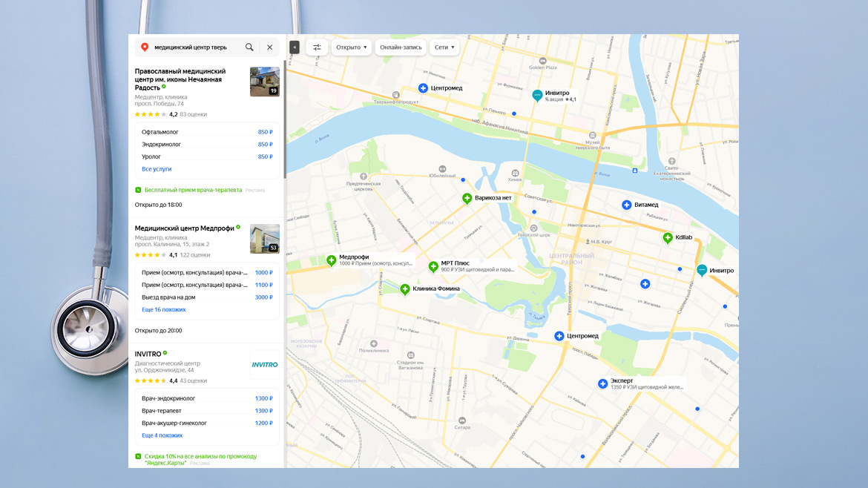Click the search magnifier icon
The height and width of the screenshot is (488, 868).
[x=249, y=47]
